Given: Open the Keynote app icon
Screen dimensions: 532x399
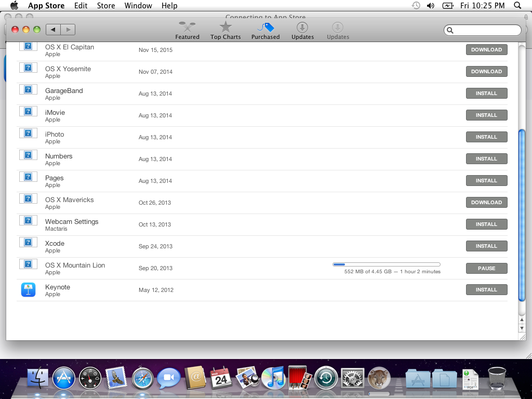Looking at the screenshot, I should coord(28,290).
